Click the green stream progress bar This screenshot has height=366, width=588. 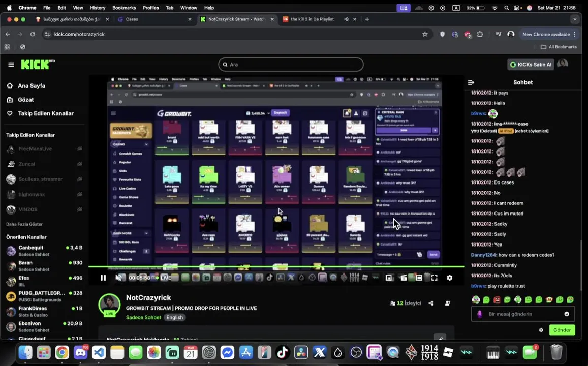(x=276, y=267)
